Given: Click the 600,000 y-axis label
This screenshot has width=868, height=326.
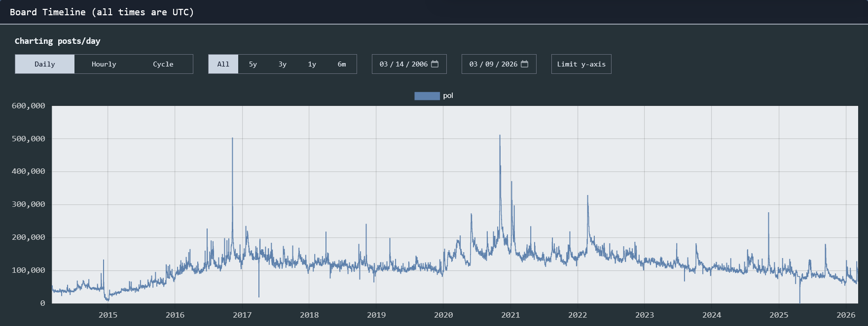Looking at the screenshot, I should click(29, 106).
